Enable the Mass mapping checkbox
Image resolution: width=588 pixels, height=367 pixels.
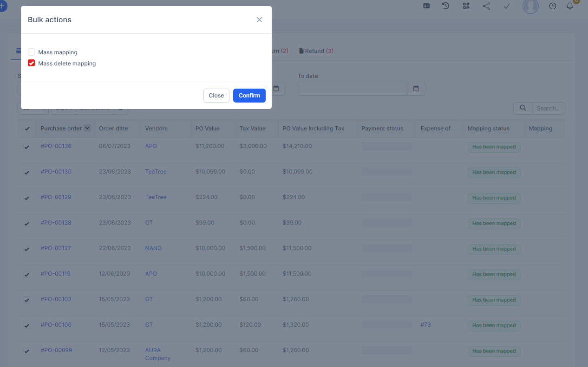32,52
